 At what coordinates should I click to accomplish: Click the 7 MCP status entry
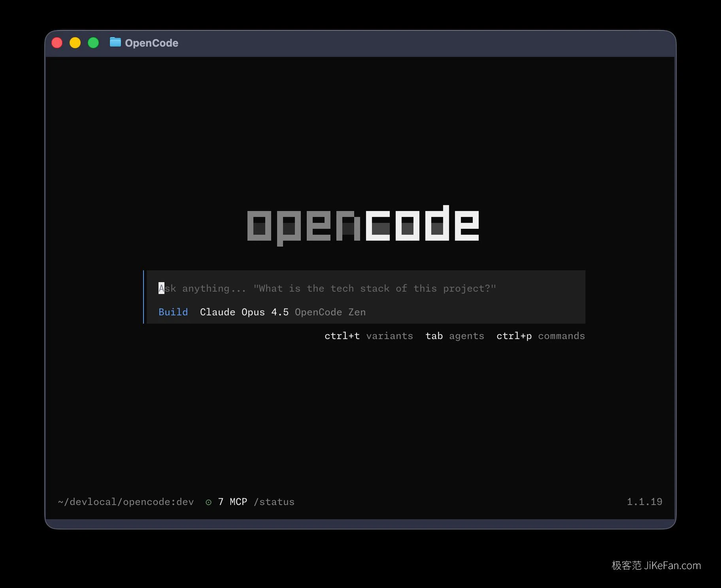pos(232,502)
